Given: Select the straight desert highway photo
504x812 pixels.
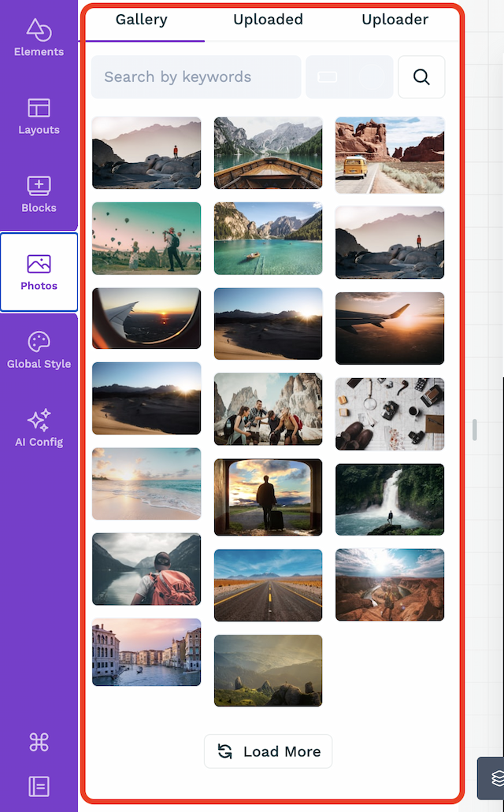Looking at the screenshot, I should pos(269,585).
